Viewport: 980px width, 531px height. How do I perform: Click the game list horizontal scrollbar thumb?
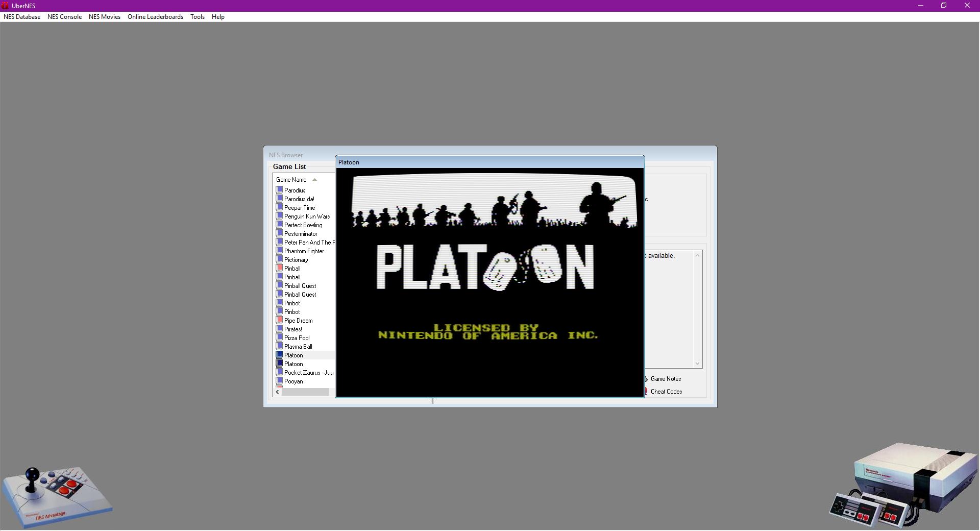[305, 392]
